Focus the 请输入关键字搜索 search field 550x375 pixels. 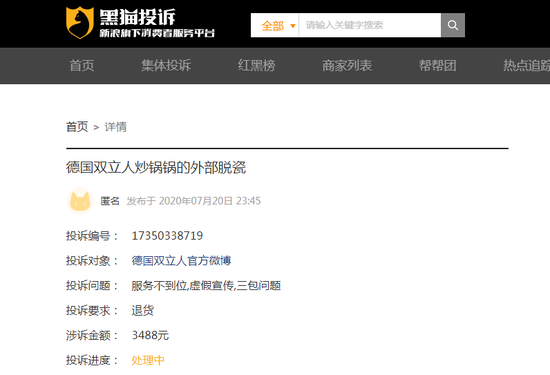pos(370,25)
